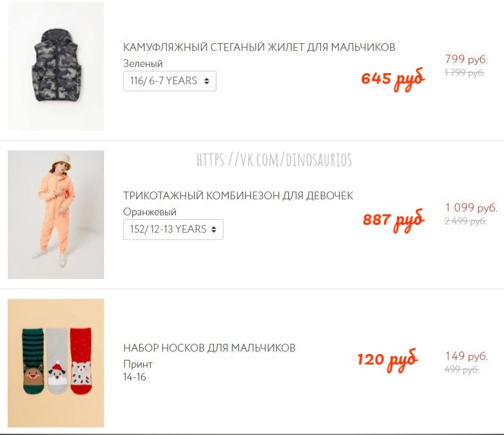Open НАБОР НОСКОВ ДЛЯ МАЛЬЧИКОВ product link
The width and height of the screenshot is (504, 435).
tap(209, 348)
